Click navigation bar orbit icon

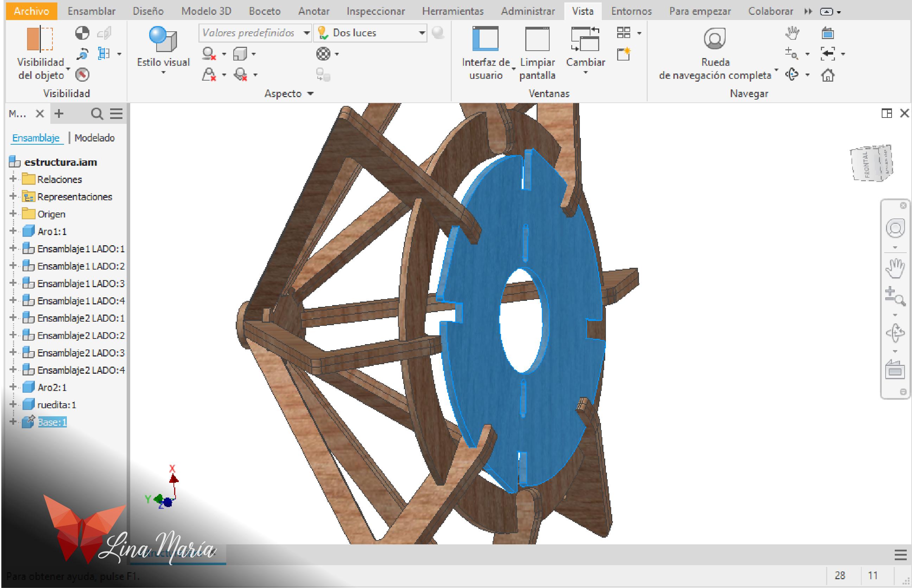(x=895, y=333)
